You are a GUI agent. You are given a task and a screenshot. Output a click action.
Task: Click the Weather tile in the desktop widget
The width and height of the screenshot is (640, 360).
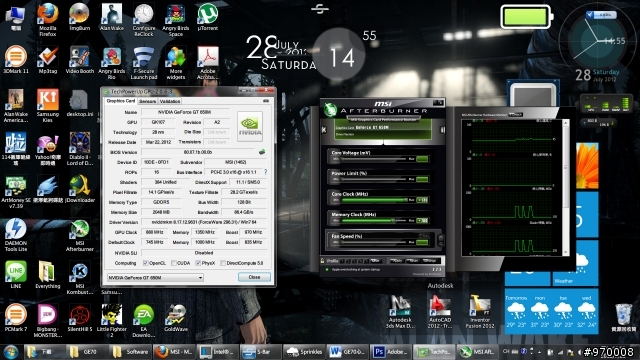click(x=576, y=263)
